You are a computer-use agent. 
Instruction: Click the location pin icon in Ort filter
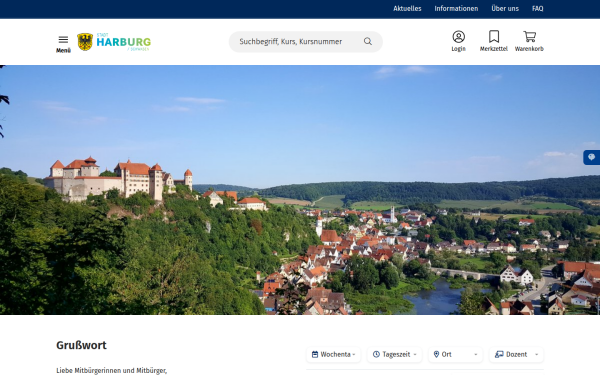[x=436, y=354]
